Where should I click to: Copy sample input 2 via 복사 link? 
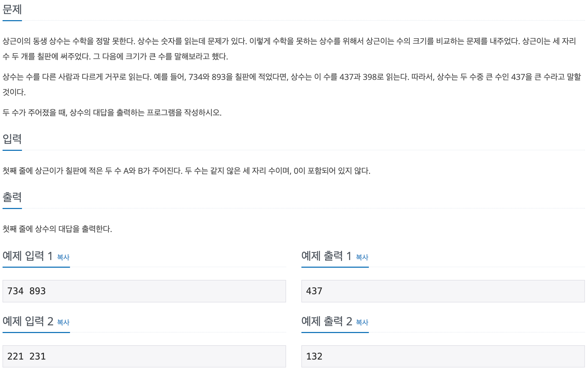pyautogui.click(x=63, y=322)
